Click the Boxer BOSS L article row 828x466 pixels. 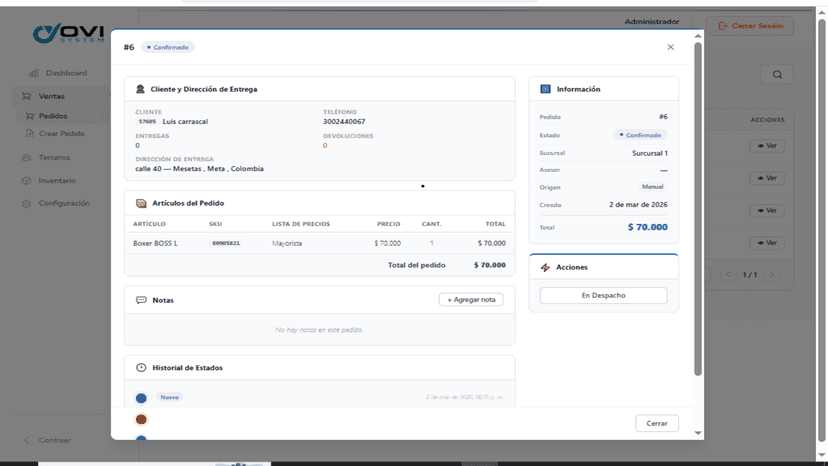pyautogui.click(x=319, y=243)
